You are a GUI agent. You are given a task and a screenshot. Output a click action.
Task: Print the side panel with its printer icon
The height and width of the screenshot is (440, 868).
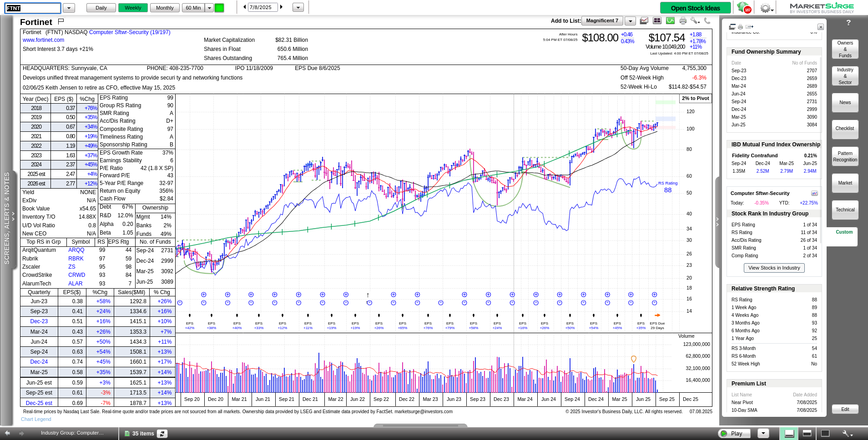(740, 27)
